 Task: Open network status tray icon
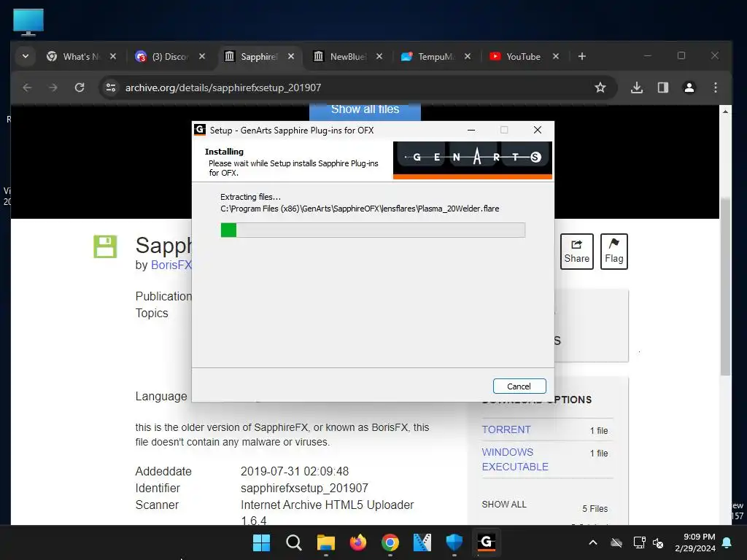(x=639, y=542)
